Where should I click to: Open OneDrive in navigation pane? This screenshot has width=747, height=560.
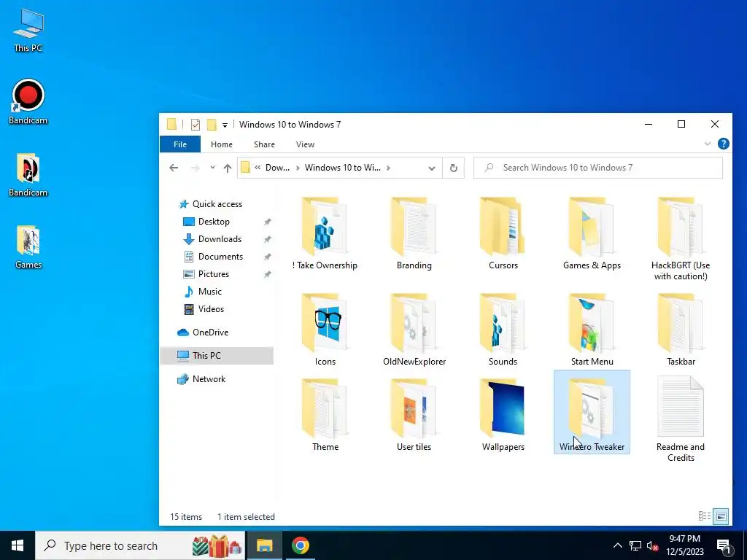[210, 332]
